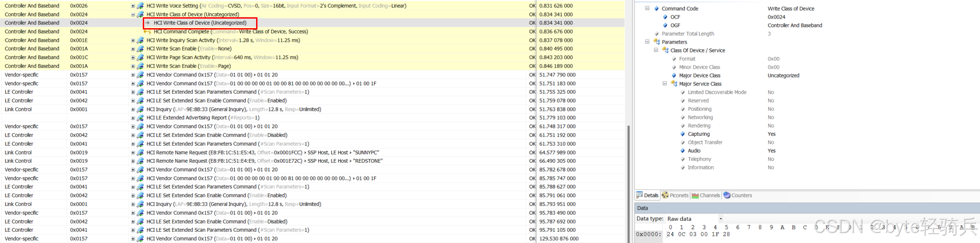
Task: Click the 0x001C opcode cell
Action: 79,58
